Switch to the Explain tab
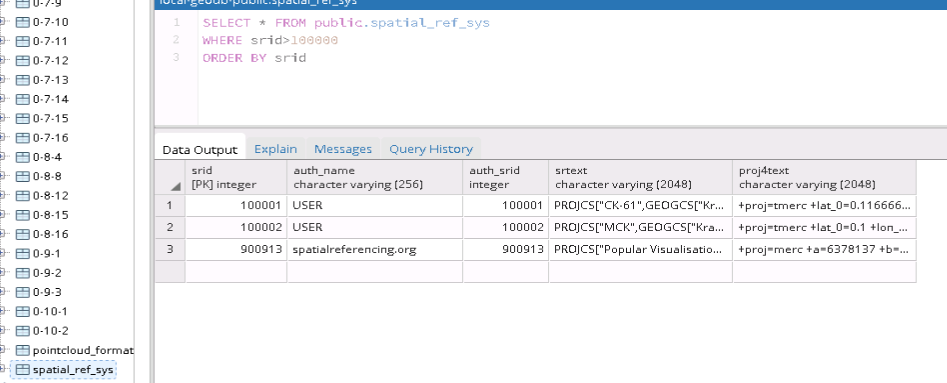The width and height of the screenshot is (947, 383). (275, 149)
